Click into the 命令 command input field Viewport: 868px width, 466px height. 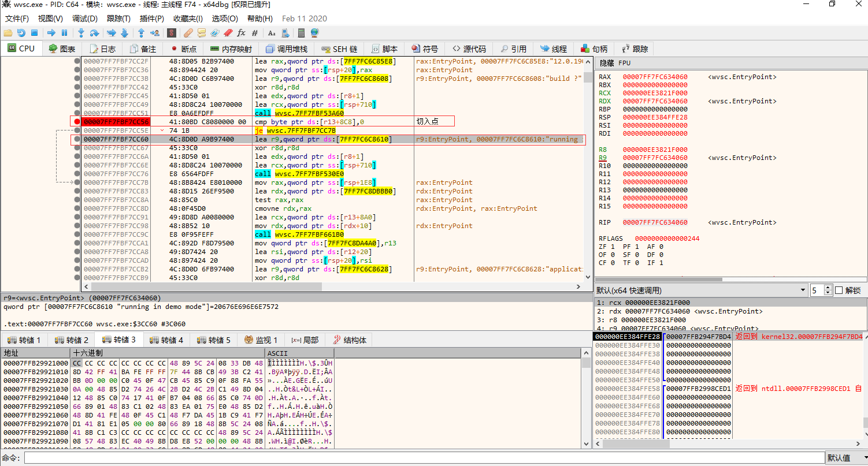point(424,458)
